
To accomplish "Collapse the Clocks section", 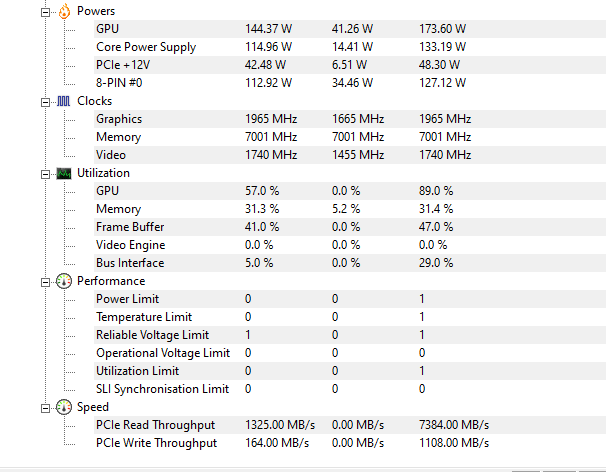I will click(45, 103).
